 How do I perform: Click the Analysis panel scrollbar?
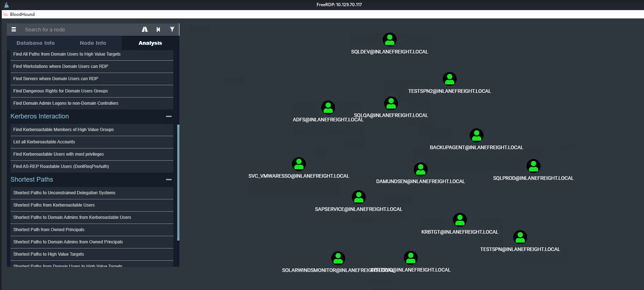point(178,182)
